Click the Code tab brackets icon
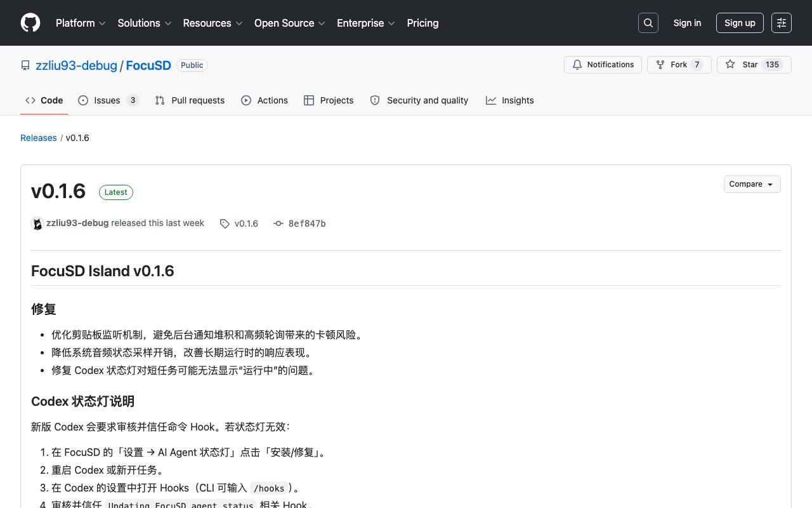The height and width of the screenshot is (508, 812). (x=30, y=100)
